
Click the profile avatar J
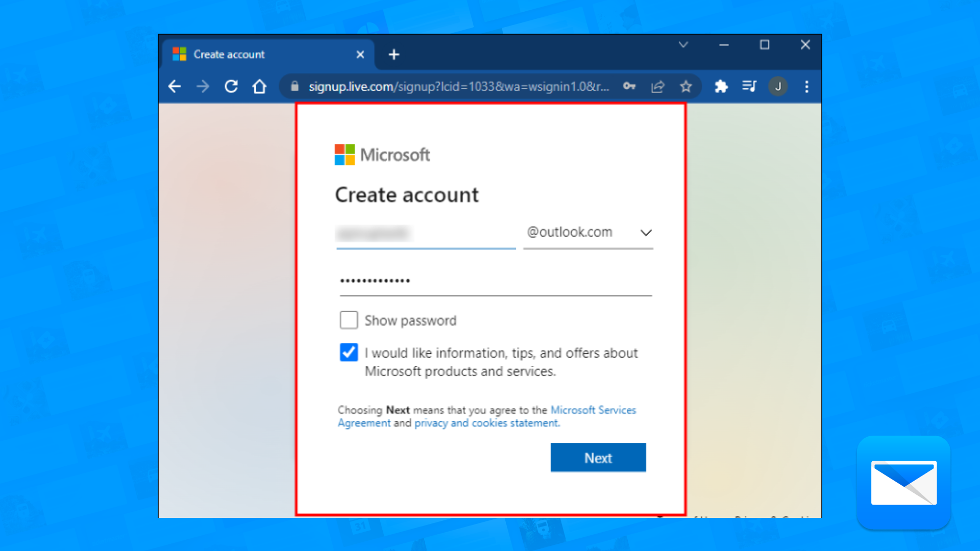pos(778,86)
